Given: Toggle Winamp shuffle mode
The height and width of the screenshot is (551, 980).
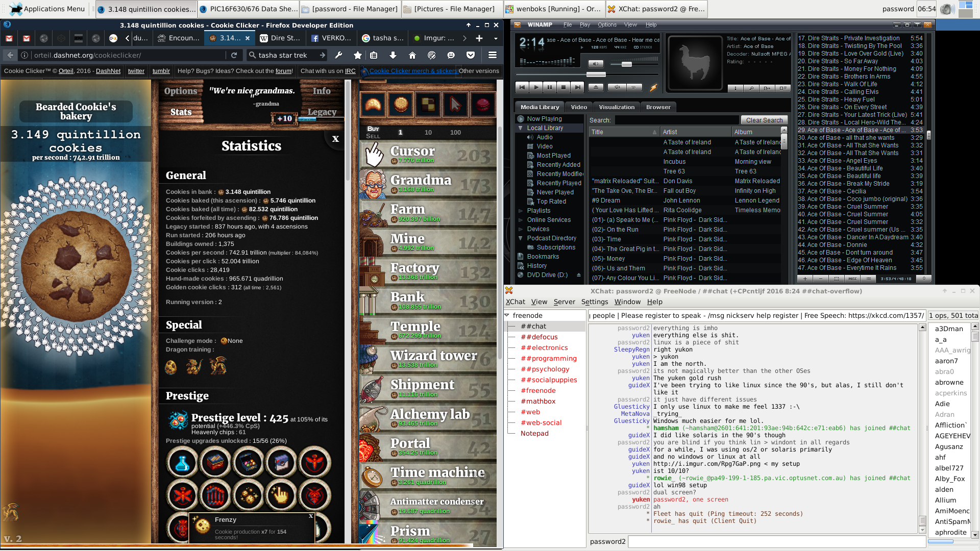Looking at the screenshot, I should click(x=617, y=87).
